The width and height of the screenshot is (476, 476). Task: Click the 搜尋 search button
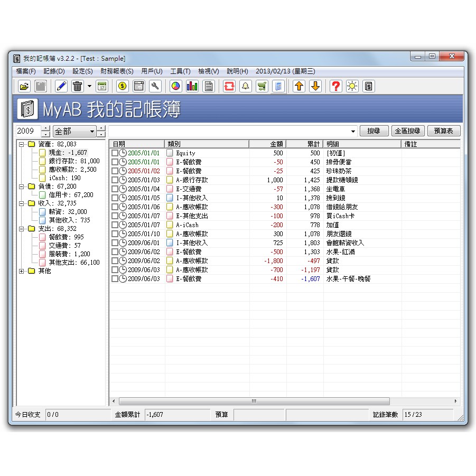click(x=374, y=131)
